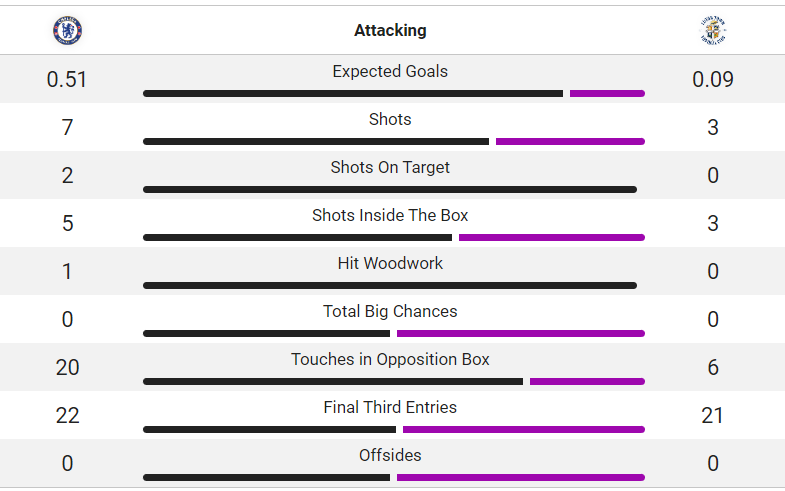The width and height of the screenshot is (785, 491).
Task: Click the 0.09 expected goals value
Action: point(713,80)
